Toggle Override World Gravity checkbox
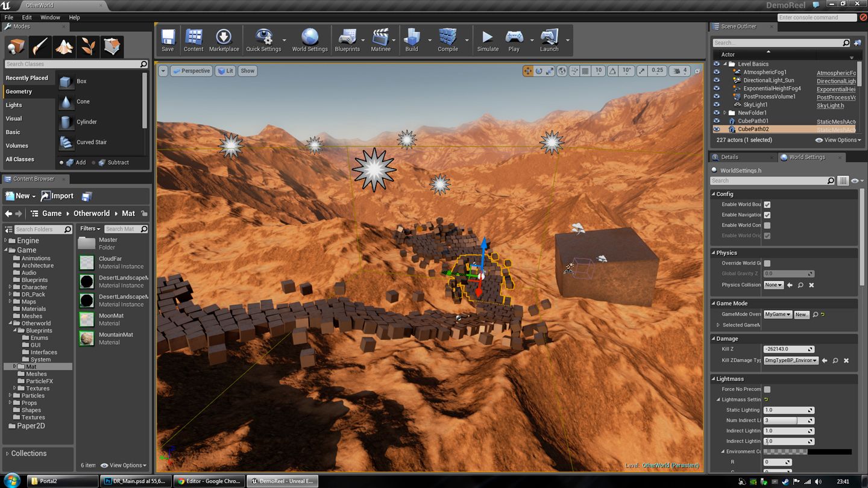 [767, 263]
